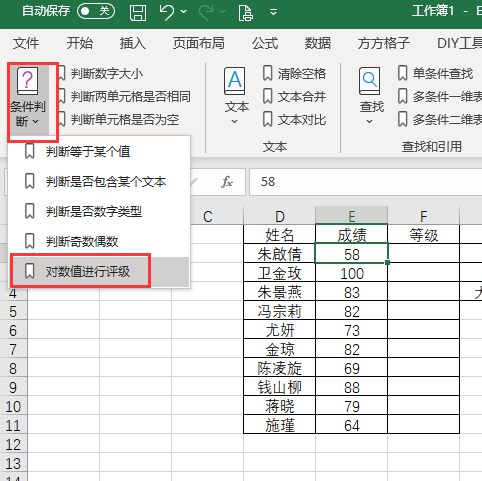482x481 pixels.
Task: Click the formula bar showing 58
Action: pos(366,182)
